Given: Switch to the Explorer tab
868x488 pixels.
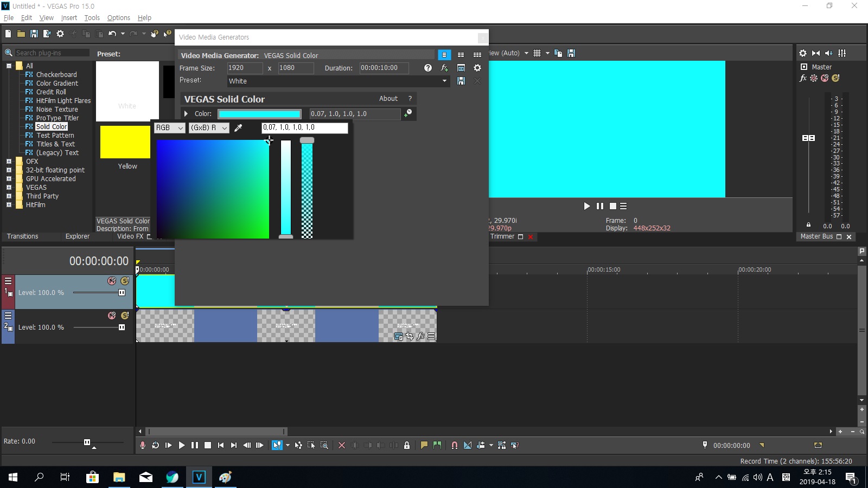Looking at the screenshot, I should [x=78, y=236].
